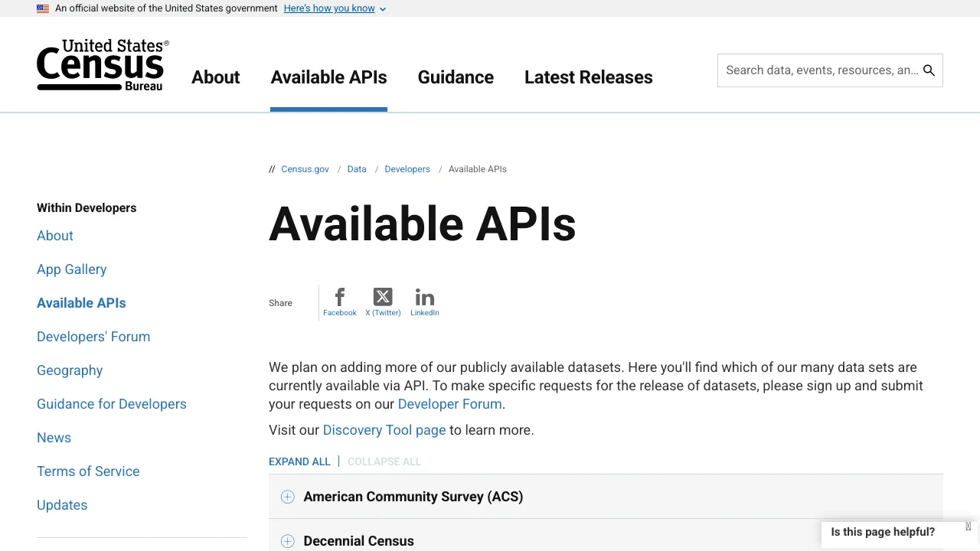
Task: Go to Census.gov breadcrumb link
Action: coord(305,169)
